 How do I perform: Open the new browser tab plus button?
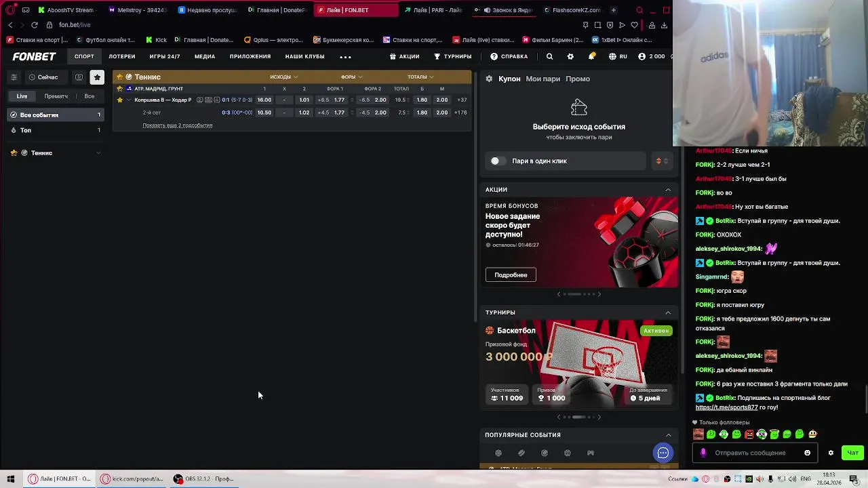click(613, 10)
